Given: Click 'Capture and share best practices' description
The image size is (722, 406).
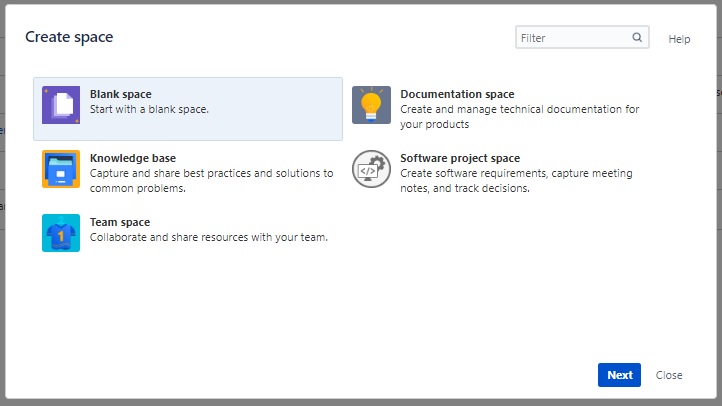Looking at the screenshot, I should (211, 181).
